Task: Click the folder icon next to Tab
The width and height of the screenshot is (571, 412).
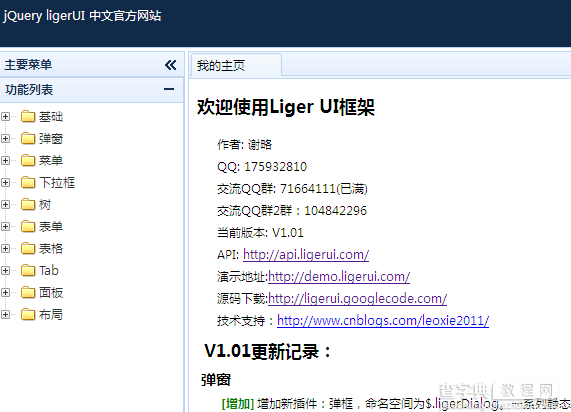Action: (28, 270)
